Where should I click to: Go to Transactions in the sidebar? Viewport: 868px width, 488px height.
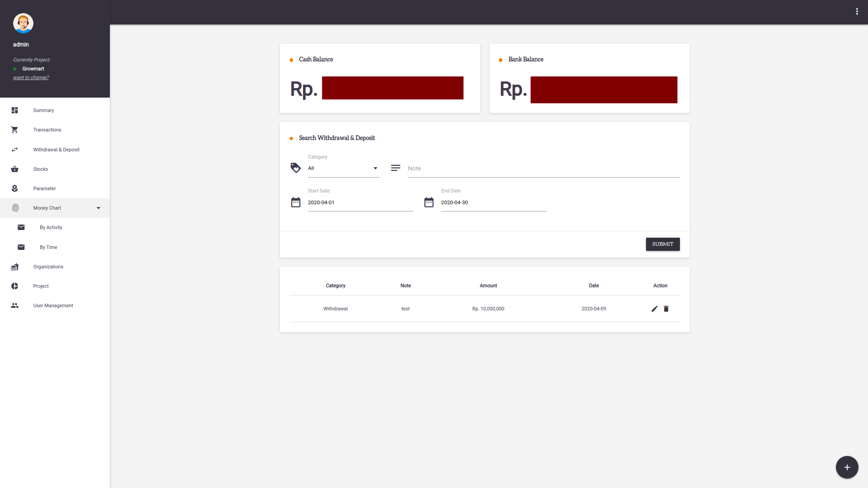[47, 130]
